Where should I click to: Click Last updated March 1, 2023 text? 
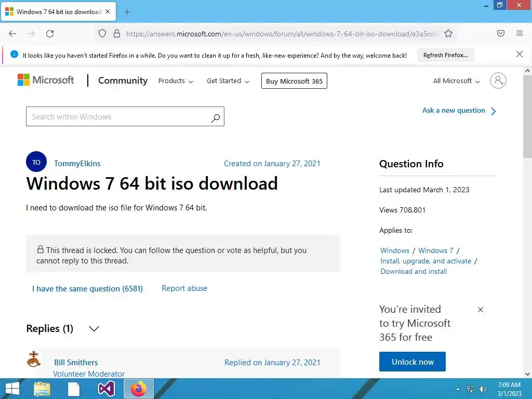pyautogui.click(x=424, y=190)
